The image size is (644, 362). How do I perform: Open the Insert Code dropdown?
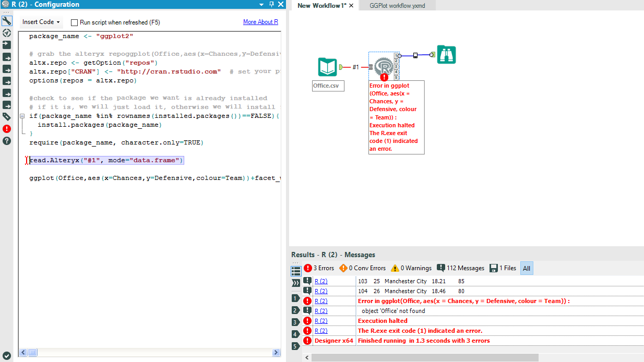click(41, 22)
